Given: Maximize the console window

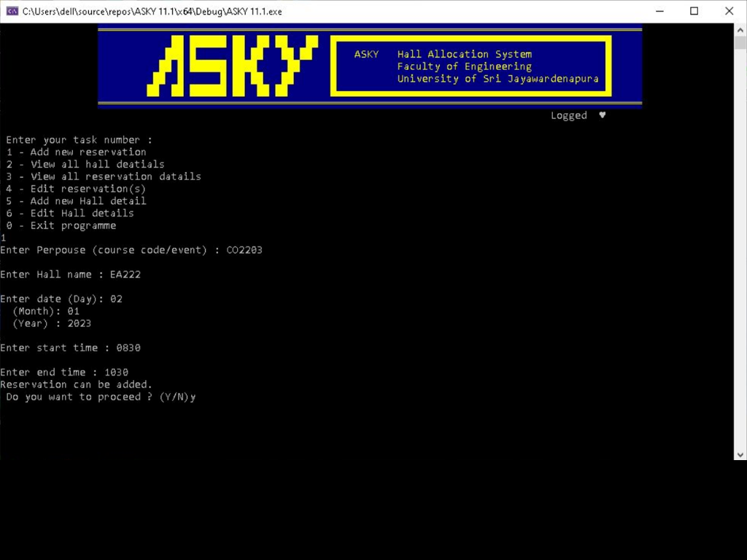Looking at the screenshot, I should [694, 11].
